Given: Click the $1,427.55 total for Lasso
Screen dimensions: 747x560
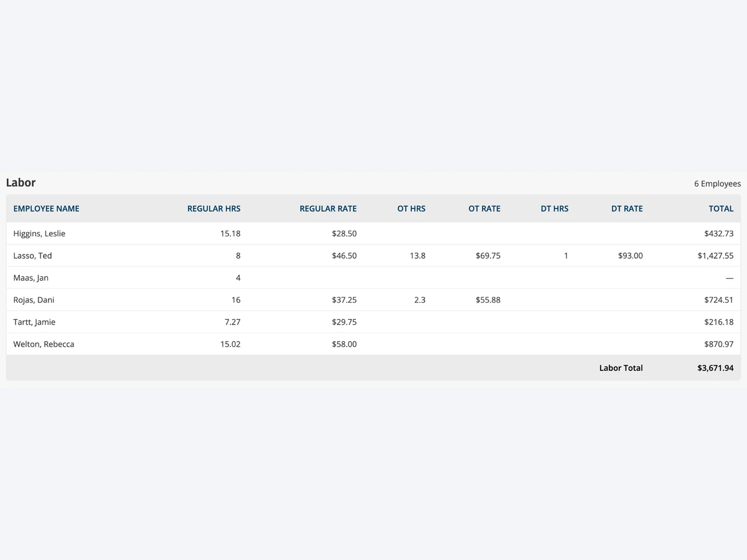Looking at the screenshot, I should (x=715, y=256).
